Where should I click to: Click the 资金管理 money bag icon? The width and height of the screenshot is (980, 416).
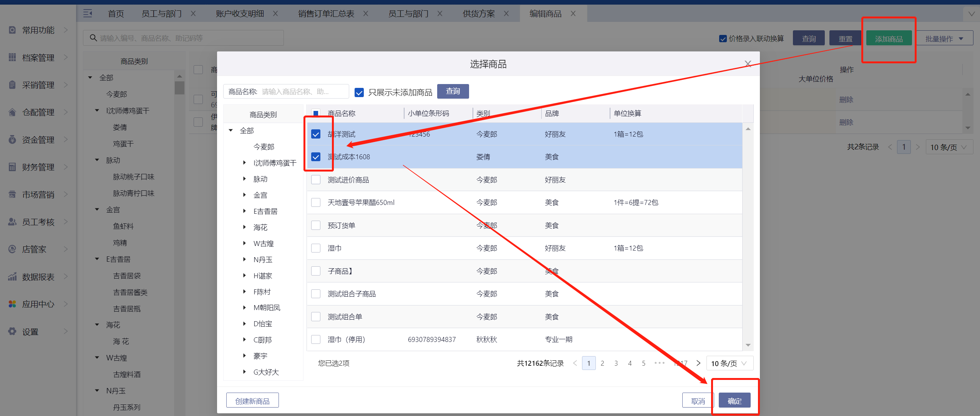tap(12, 140)
